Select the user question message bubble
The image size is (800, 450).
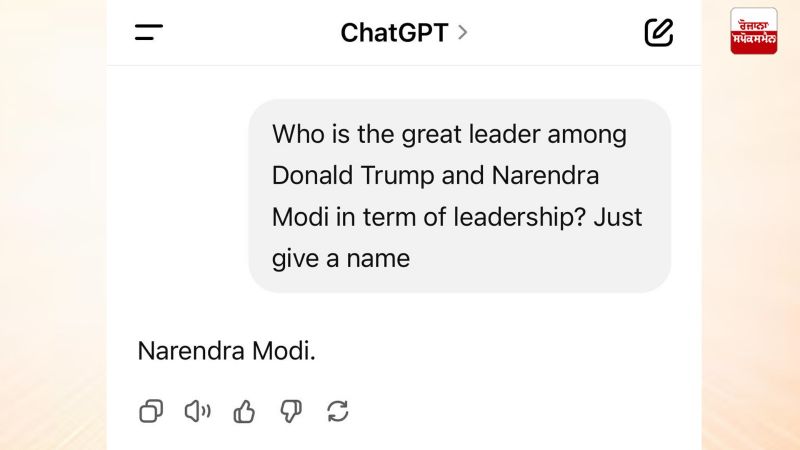460,196
